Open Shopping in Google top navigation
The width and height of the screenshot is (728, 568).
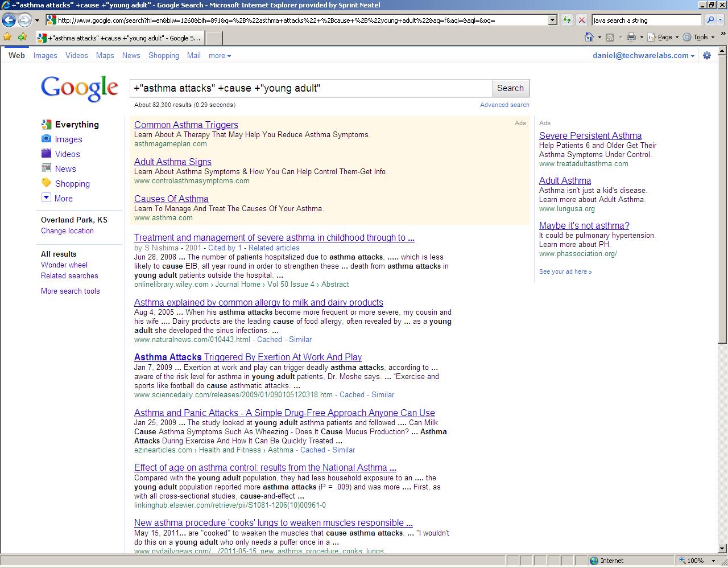click(164, 56)
